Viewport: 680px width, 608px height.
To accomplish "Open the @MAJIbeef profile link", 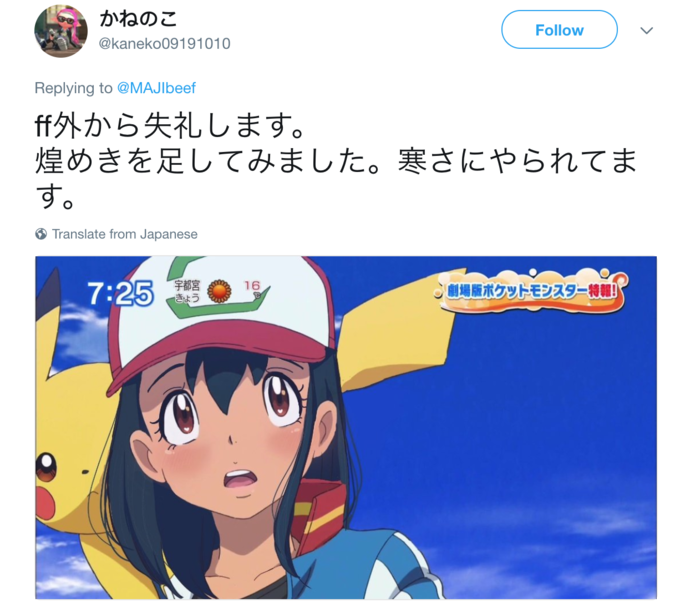I will pyautogui.click(x=157, y=88).
